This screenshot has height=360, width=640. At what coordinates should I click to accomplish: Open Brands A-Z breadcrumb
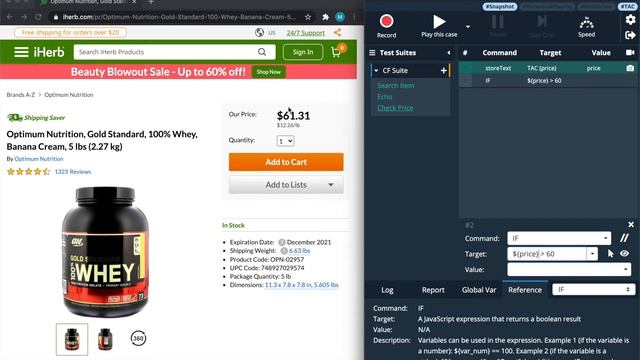(21, 95)
